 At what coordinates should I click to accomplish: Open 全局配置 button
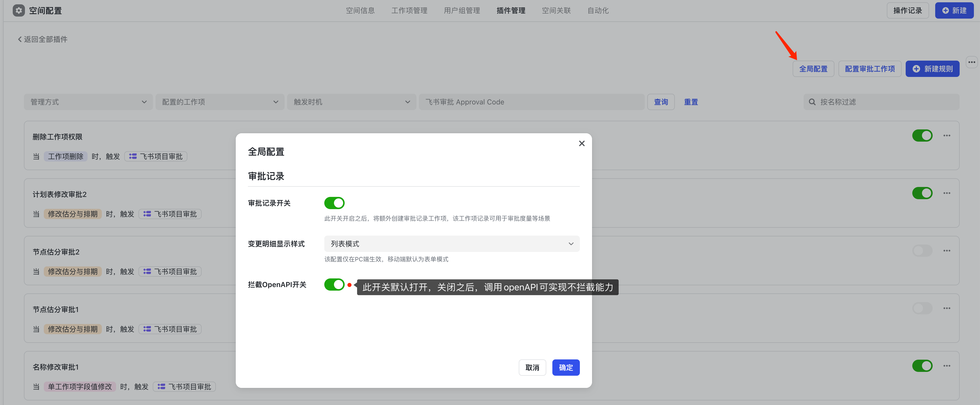813,69
